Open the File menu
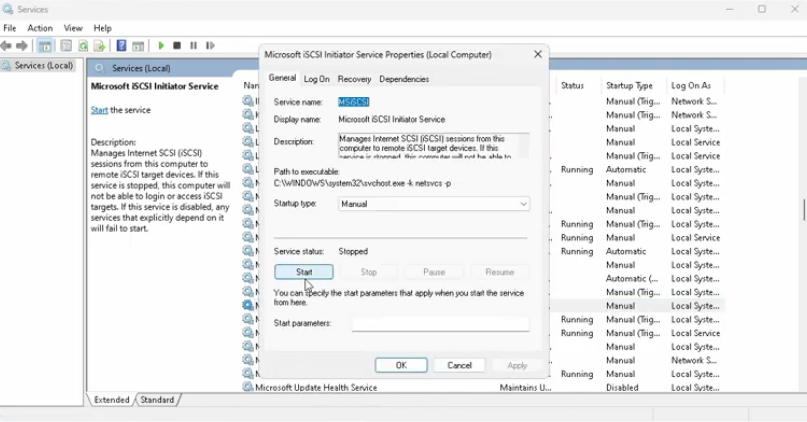 coord(10,28)
